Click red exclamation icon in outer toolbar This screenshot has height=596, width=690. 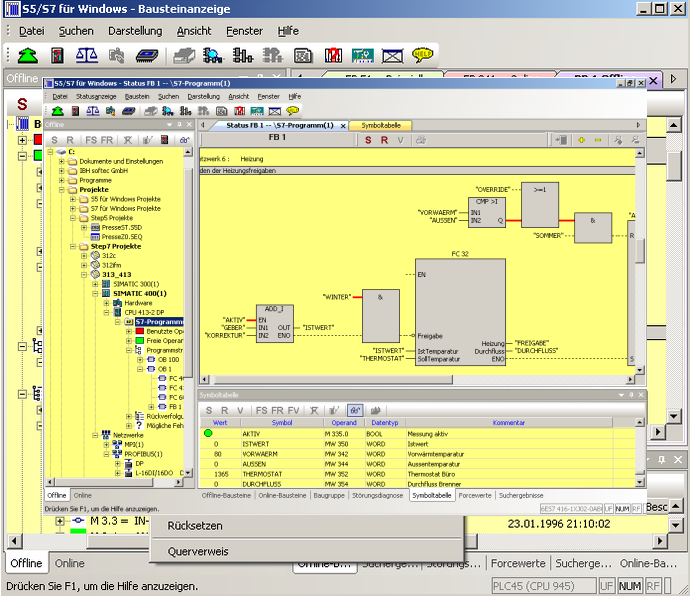[333, 55]
